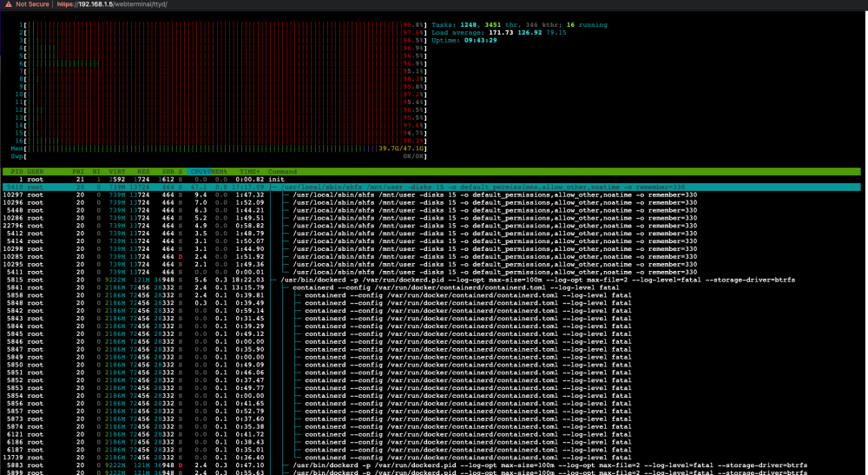Select containerd thread row PID 5857
The width and height of the screenshot is (868, 475).
coord(431,412)
